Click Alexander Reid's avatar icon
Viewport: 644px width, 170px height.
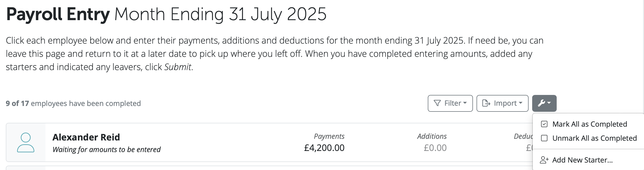click(26, 142)
